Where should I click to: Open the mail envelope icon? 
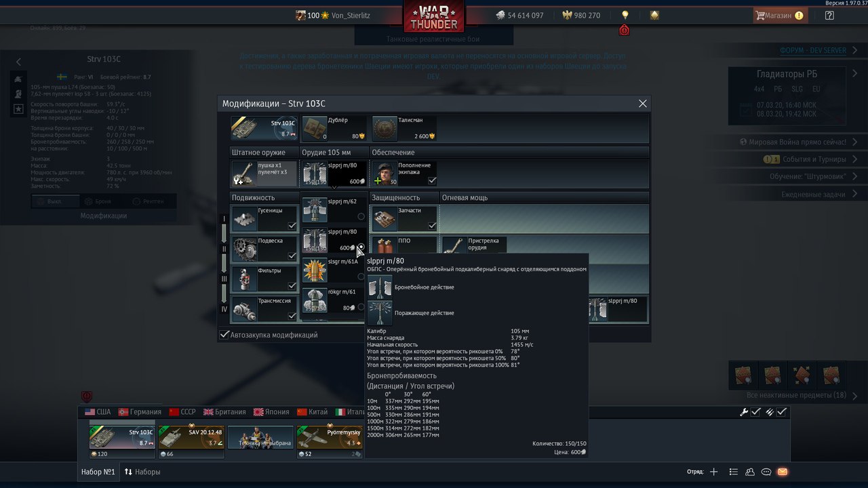783,472
